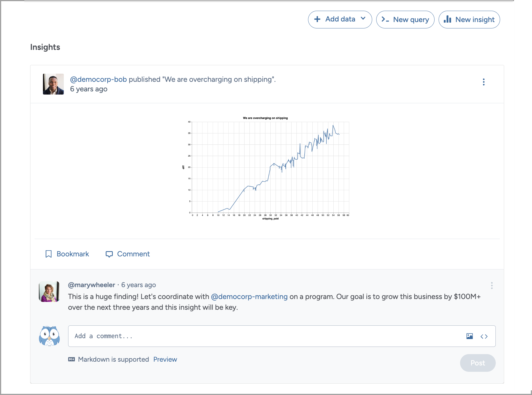
Task: Open the @democorp-bob profile link
Action: [x=98, y=79]
